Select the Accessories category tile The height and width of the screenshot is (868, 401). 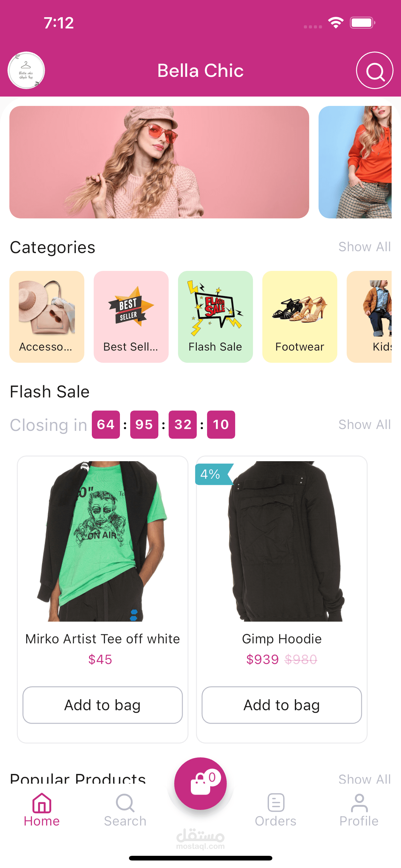tap(47, 317)
